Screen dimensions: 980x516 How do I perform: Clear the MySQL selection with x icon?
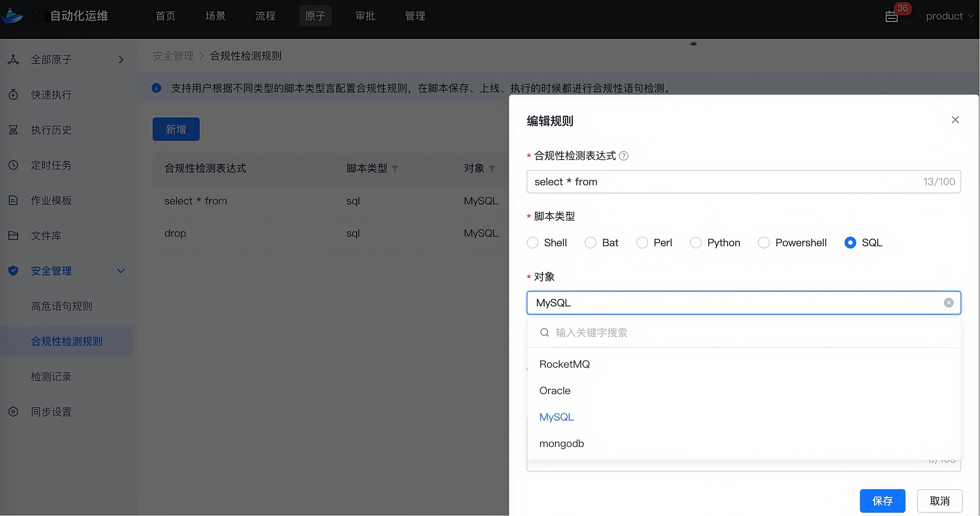point(948,303)
